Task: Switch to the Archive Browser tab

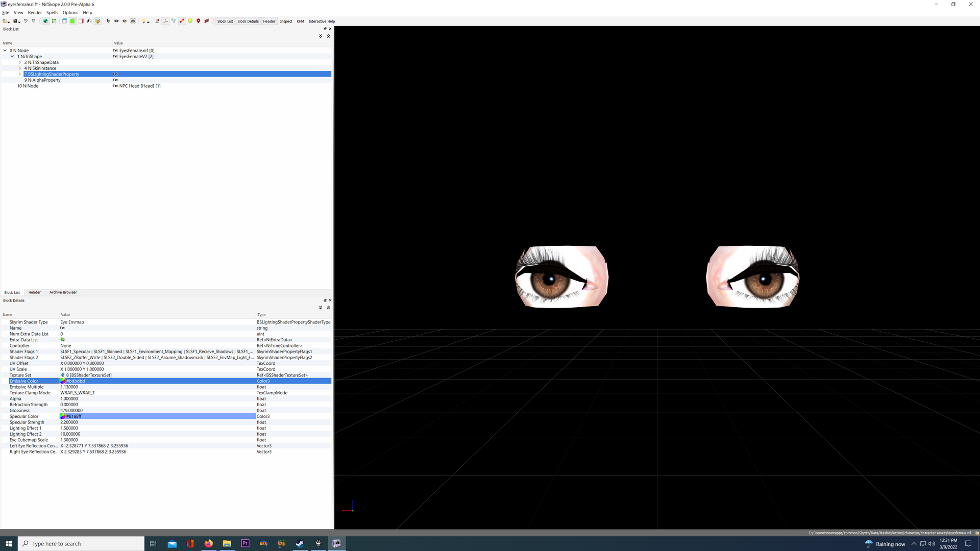Action: 63,292
